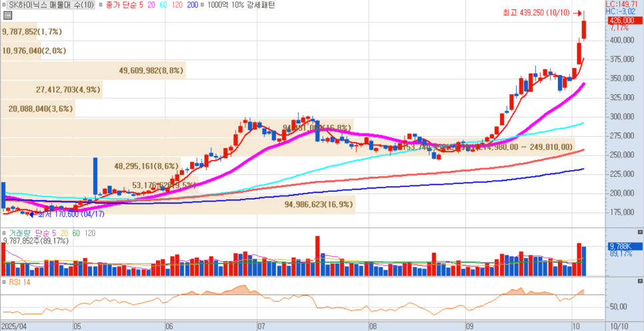Click the square marker before RSI 14
The height and width of the screenshot is (331, 644).
coord(4,282)
